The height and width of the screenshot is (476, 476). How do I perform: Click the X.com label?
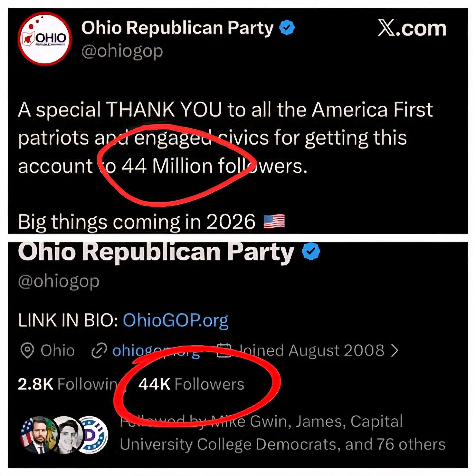pyautogui.click(x=412, y=29)
